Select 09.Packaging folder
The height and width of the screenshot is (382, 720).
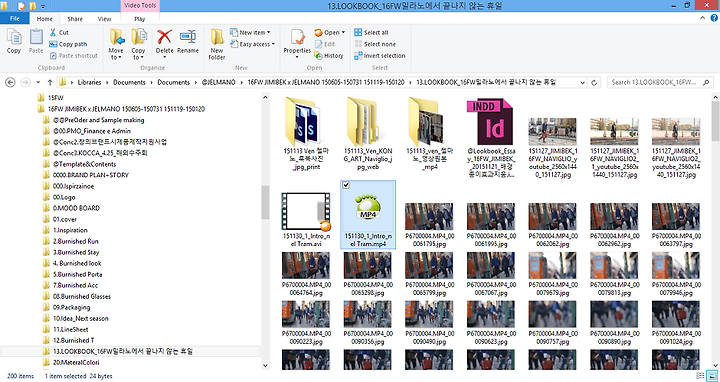tap(66, 307)
